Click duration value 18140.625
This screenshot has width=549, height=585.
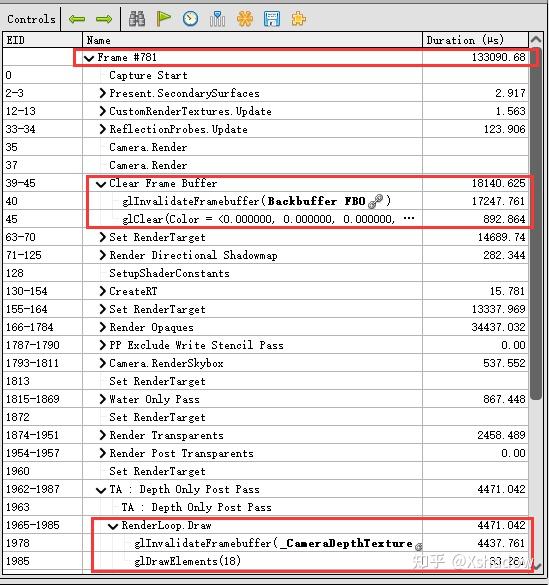coord(498,183)
